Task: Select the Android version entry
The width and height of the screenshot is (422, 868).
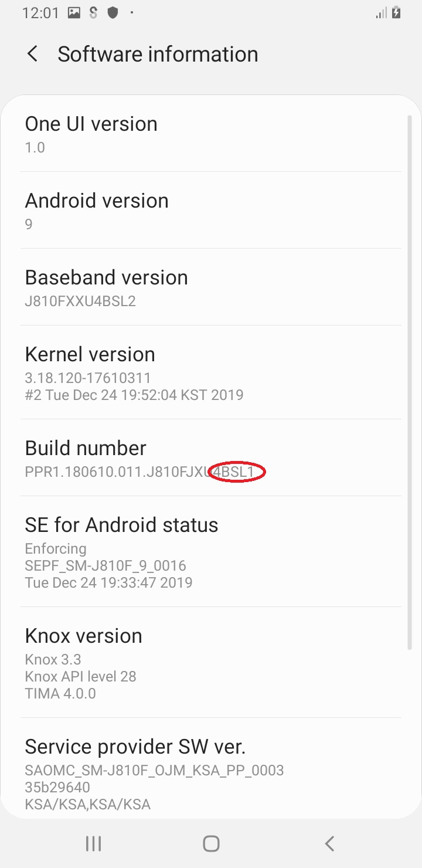Action: click(211, 211)
